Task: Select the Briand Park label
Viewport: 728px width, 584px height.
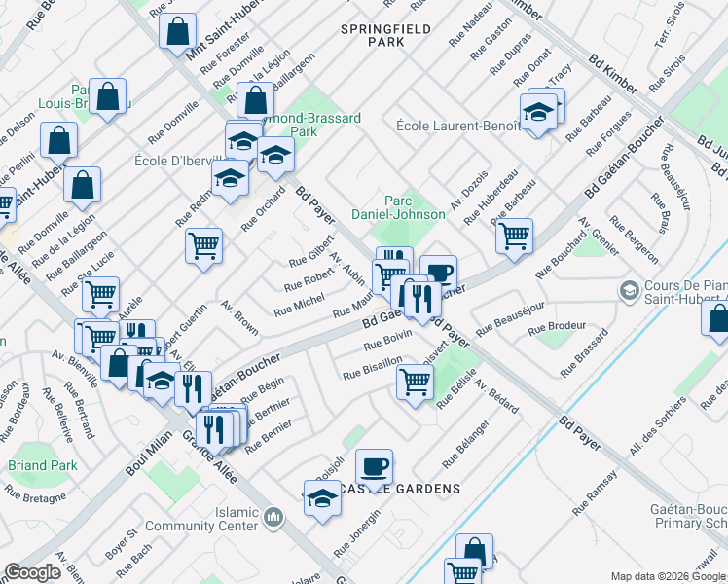Action: 43,465
